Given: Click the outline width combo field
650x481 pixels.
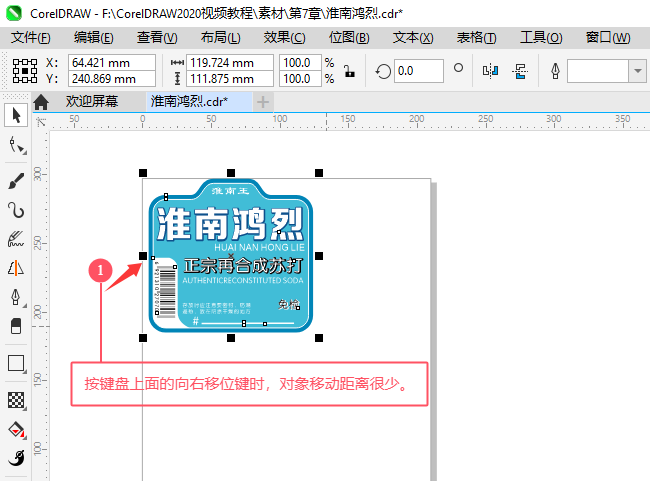Looking at the screenshot, I should [598, 71].
